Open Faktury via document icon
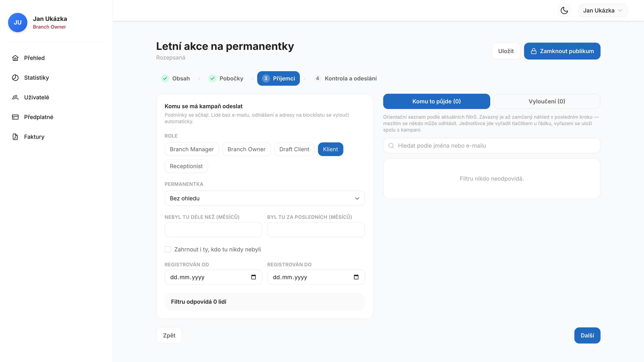This screenshot has height=362, width=644. 15,137
